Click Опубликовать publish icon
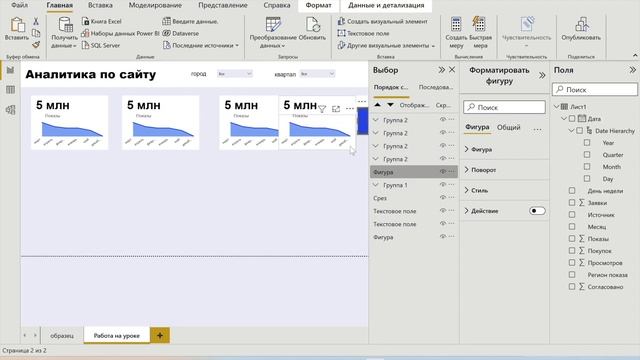Image resolution: width=640 pixels, height=360 pixels. pos(581,24)
